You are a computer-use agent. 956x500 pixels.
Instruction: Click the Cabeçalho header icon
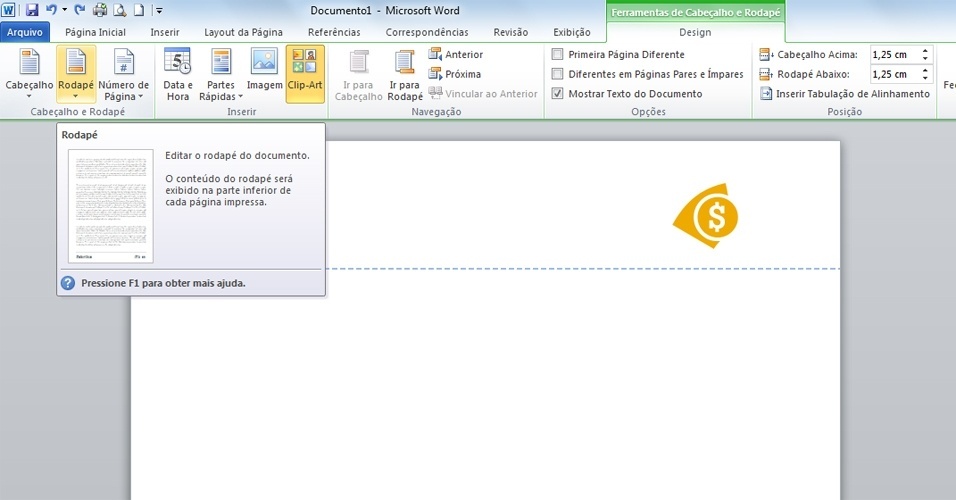tap(29, 63)
